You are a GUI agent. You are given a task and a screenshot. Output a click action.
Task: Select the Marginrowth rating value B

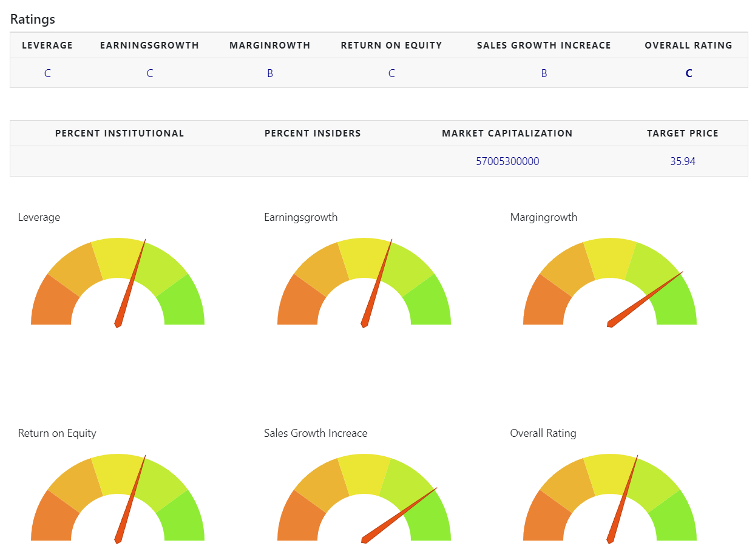(x=270, y=73)
